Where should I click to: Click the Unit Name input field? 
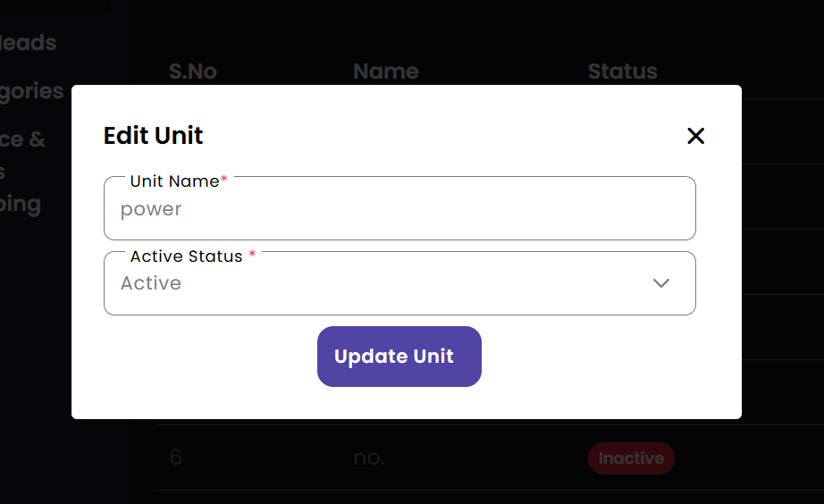399,210
